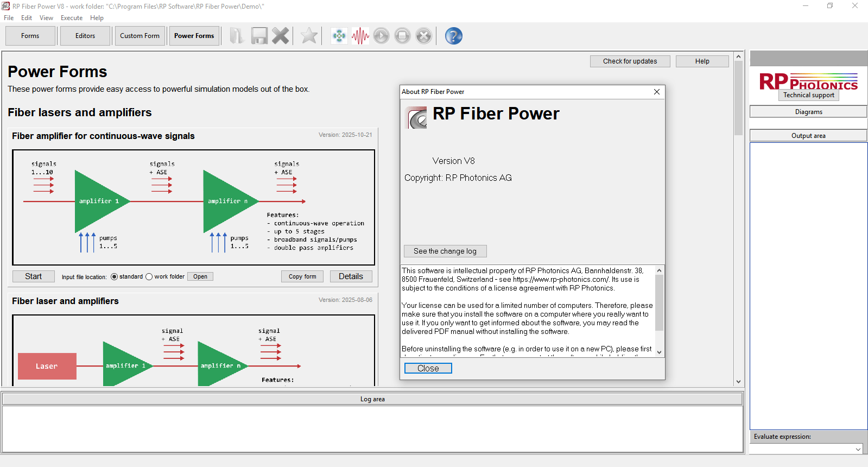
Task: Click the Details button
Action: click(351, 276)
